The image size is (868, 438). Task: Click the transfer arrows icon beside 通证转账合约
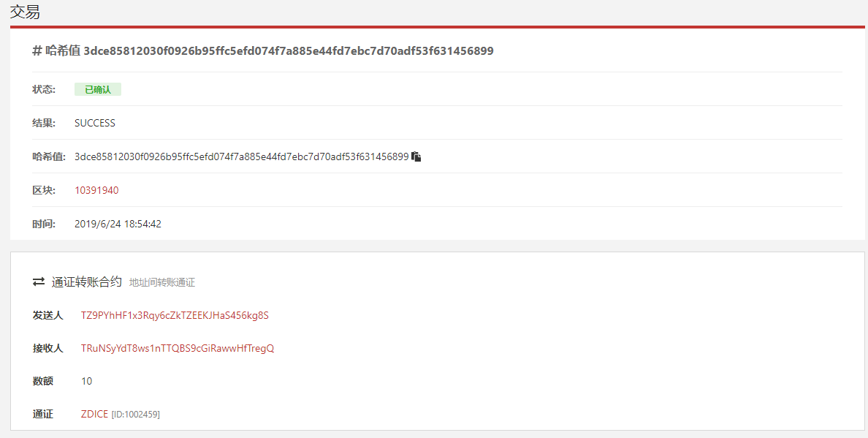click(x=38, y=282)
